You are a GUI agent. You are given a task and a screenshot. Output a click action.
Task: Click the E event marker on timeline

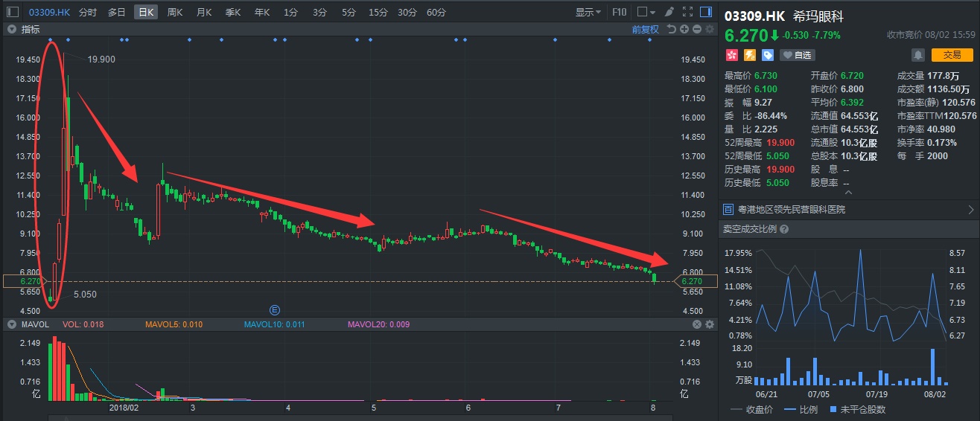click(x=274, y=309)
